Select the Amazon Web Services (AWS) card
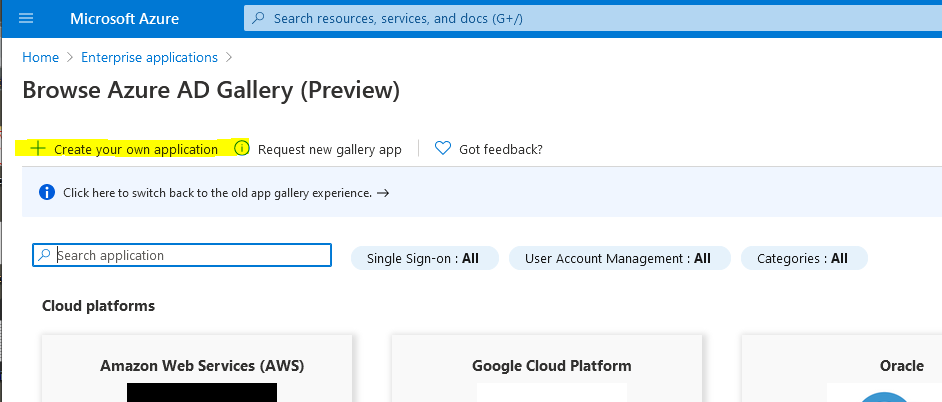This screenshot has width=942, height=402. tap(196, 368)
